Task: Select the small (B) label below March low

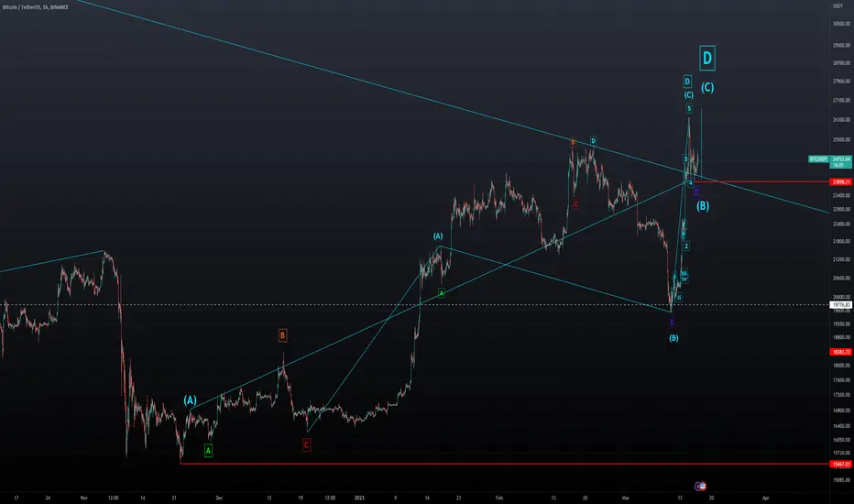Action: (x=673, y=338)
